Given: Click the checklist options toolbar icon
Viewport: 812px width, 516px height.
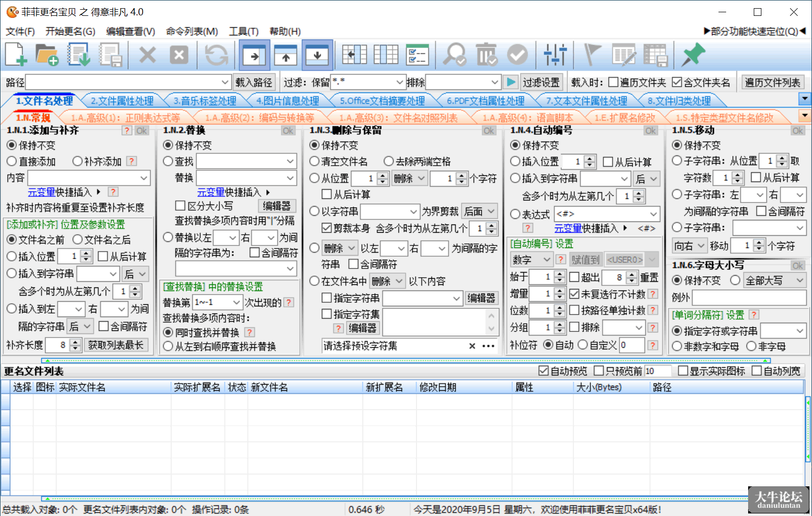Looking at the screenshot, I should (x=417, y=55).
